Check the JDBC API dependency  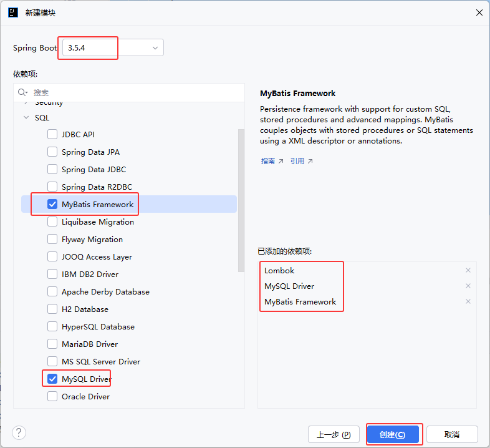[x=52, y=134]
